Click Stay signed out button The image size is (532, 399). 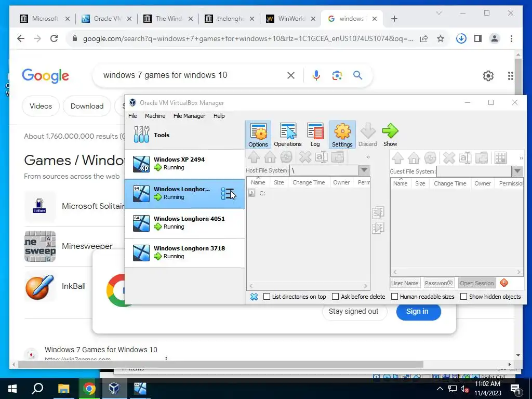pos(353,312)
